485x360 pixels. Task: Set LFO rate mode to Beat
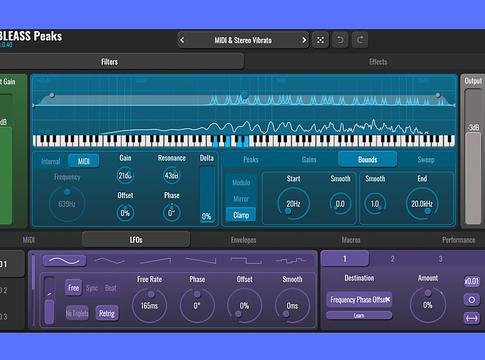click(x=111, y=288)
